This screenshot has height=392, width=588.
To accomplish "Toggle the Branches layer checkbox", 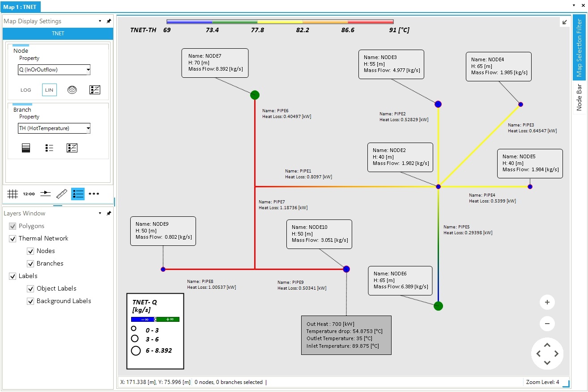I will (x=30, y=264).
